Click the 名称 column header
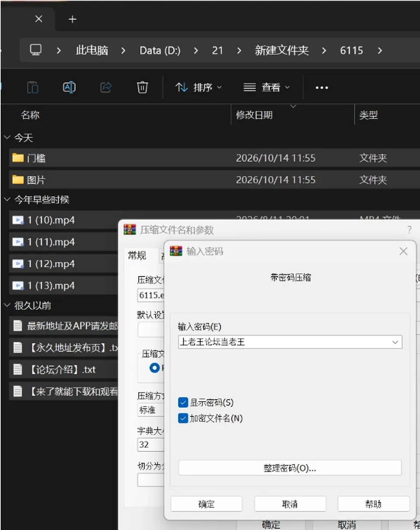The image size is (420, 530). point(30,115)
